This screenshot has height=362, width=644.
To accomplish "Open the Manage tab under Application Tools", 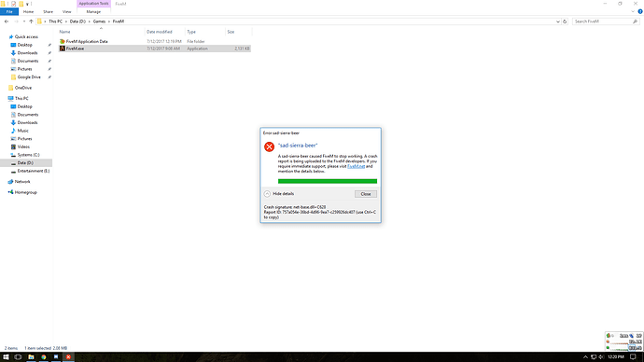I will tap(93, 12).
